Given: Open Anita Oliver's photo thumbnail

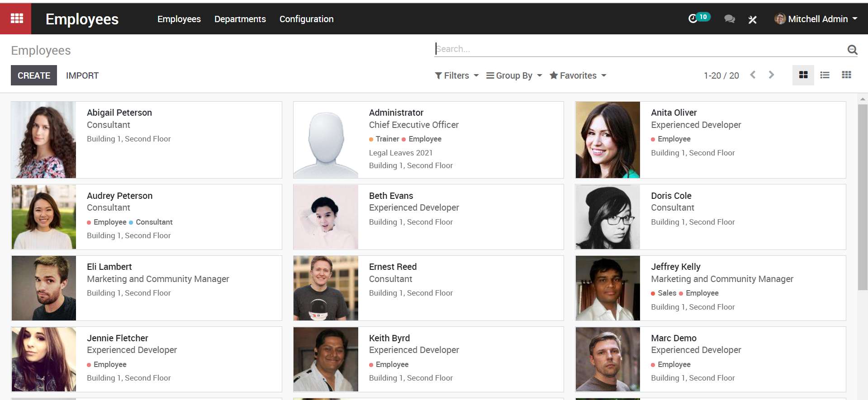Looking at the screenshot, I should [x=607, y=140].
